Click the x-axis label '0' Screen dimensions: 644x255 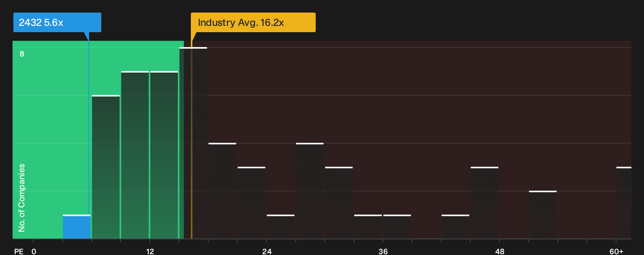pos(34,251)
